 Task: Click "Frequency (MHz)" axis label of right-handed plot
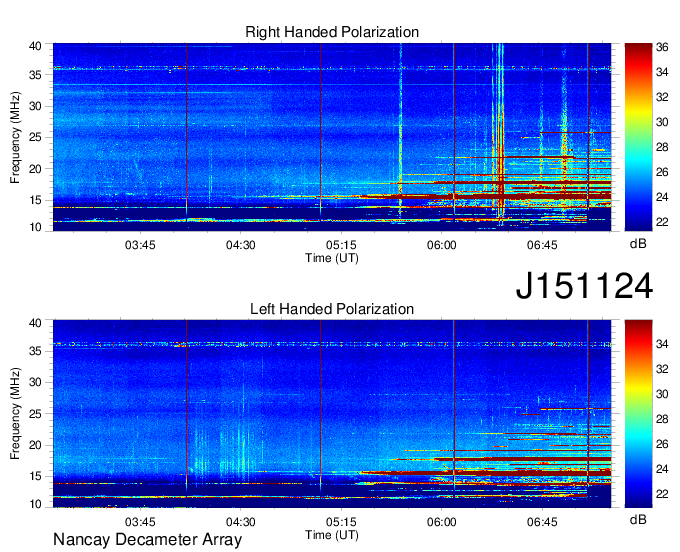click(15, 137)
